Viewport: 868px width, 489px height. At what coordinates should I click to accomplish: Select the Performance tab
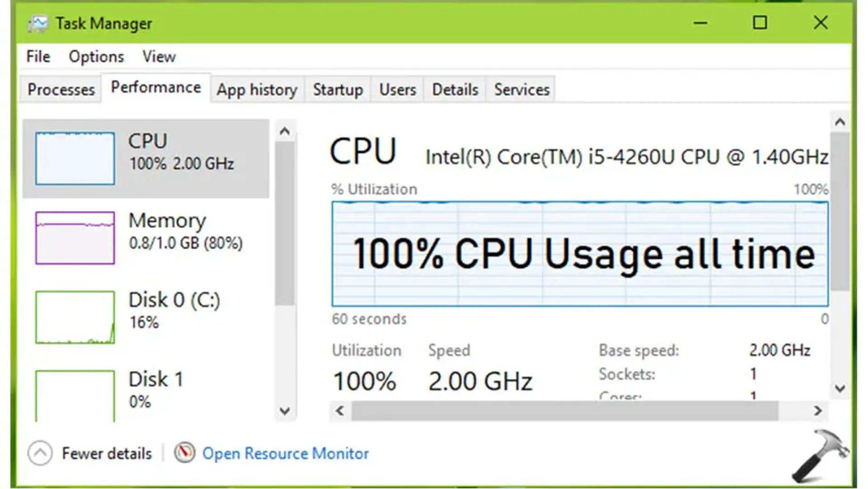pyautogui.click(x=156, y=87)
